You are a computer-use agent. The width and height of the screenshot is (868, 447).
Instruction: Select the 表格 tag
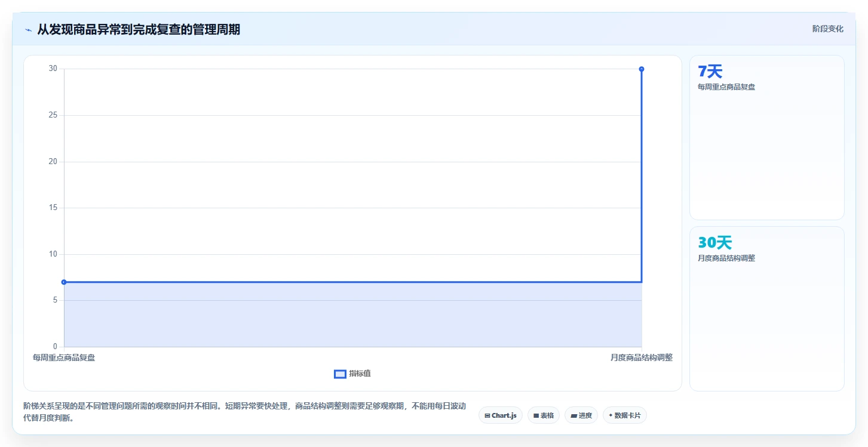[x=544, y=415]
